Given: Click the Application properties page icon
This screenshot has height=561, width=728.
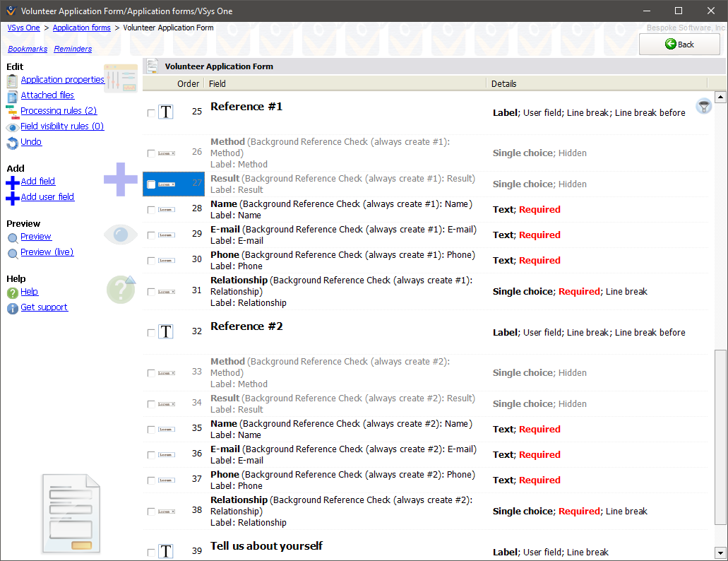Looking at the screenshot, I should 12,81.
